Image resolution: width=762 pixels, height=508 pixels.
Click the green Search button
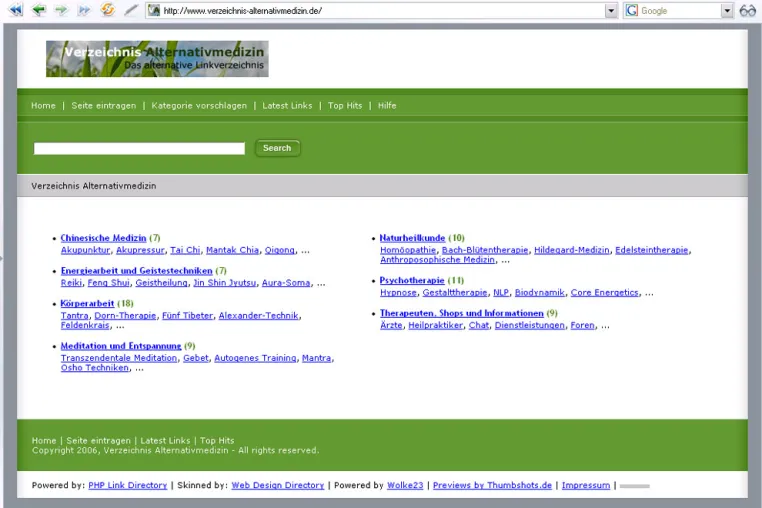pos(277,148)
